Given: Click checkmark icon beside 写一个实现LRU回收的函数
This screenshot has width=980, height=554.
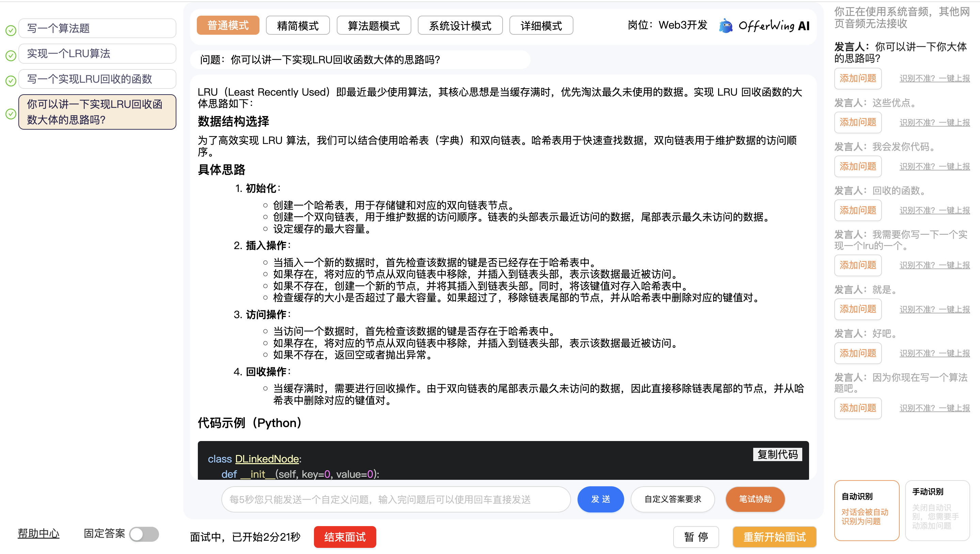Looking at the screenshot, I should (x=11, y=81).
